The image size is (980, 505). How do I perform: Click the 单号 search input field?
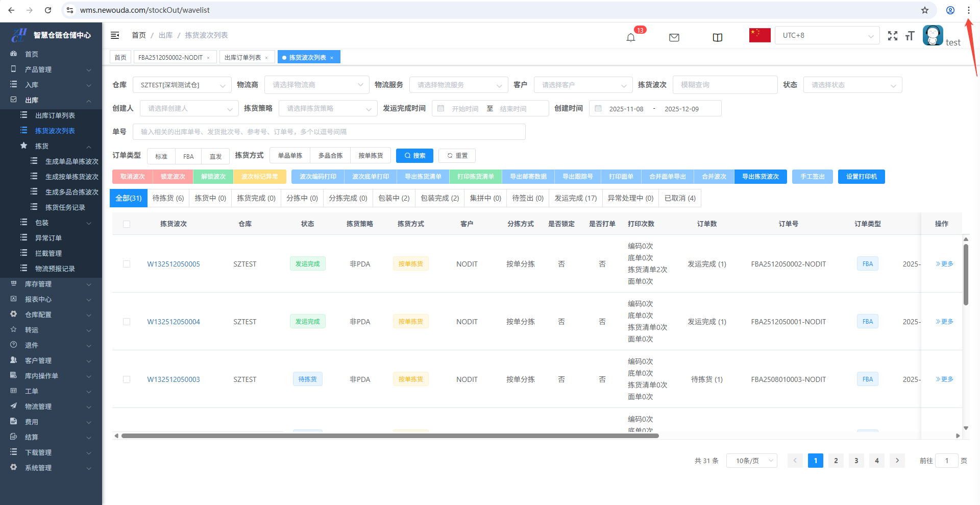pos(329,132)
